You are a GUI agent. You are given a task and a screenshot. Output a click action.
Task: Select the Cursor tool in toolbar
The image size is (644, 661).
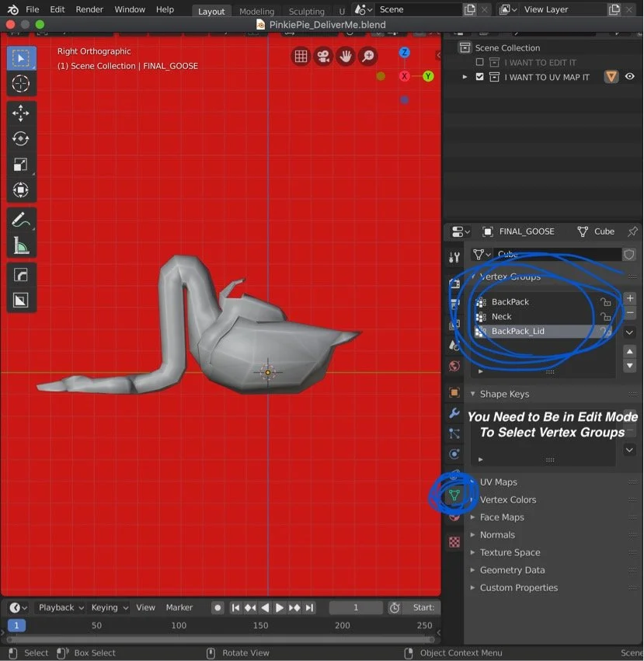tap(21, 83)
